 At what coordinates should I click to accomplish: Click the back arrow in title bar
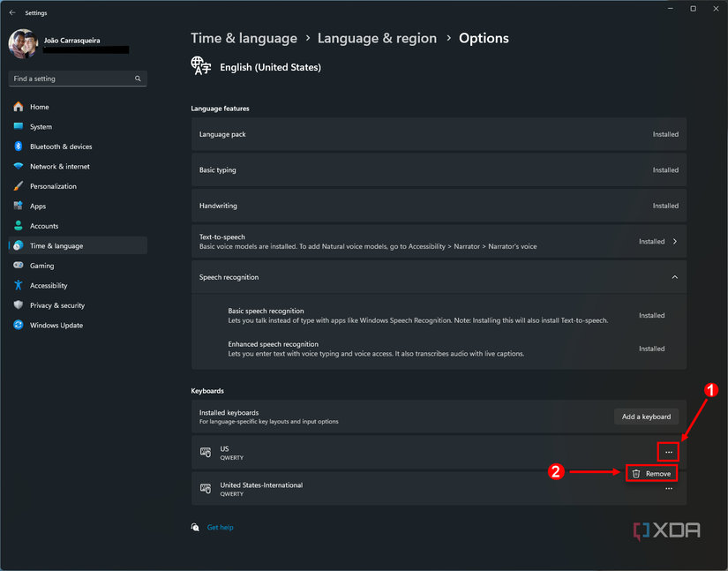[x=12, y=13]
